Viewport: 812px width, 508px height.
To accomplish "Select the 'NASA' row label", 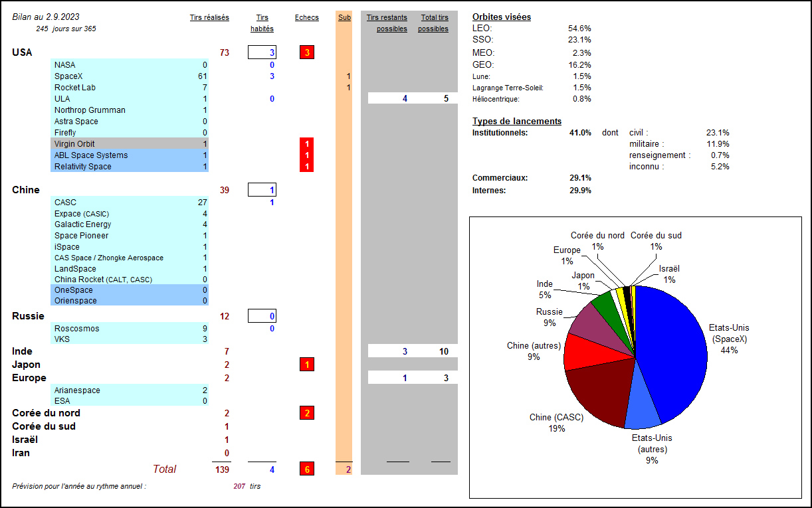I will pyautogui.click(x=64, y=65).
